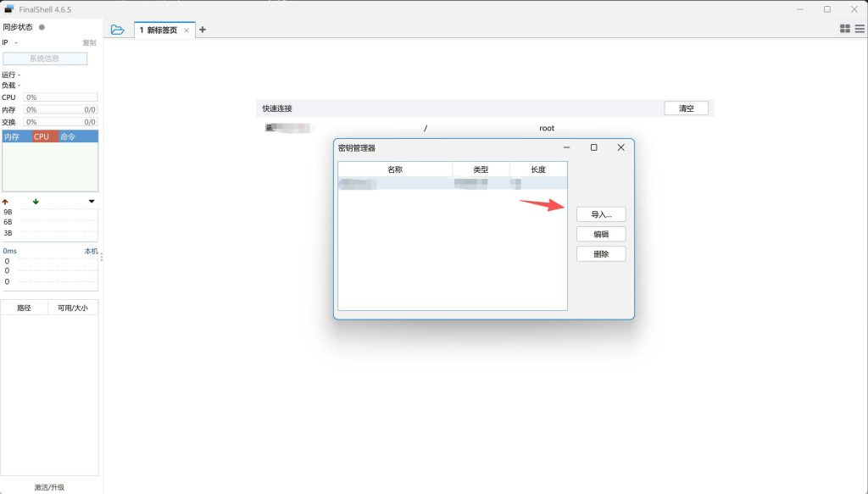Minimize the 密钥管理器 dialog

tap(566, 147)
